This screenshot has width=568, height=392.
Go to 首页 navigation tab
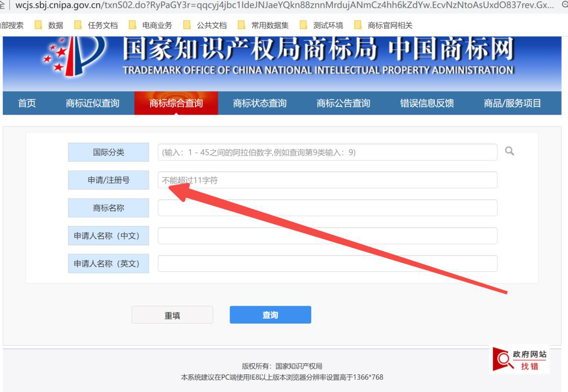(27, 103)
